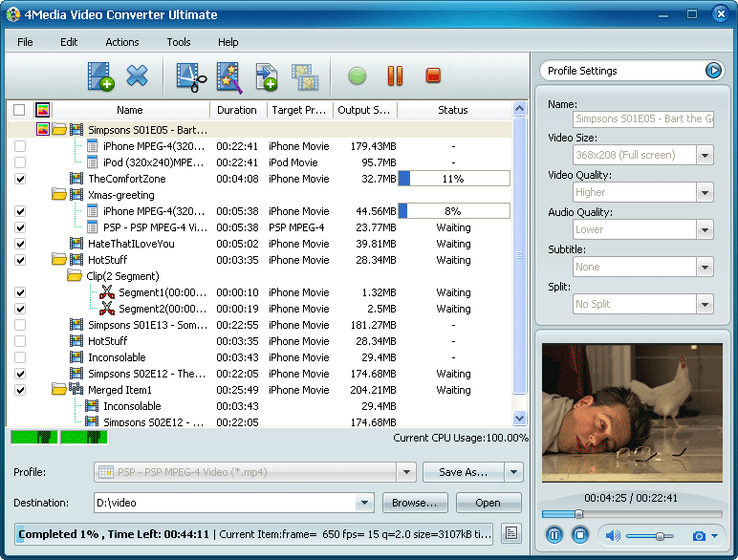Click film icon of TheComfortZone row
This screenshot has height=560, width=738.
pos(76,179)
